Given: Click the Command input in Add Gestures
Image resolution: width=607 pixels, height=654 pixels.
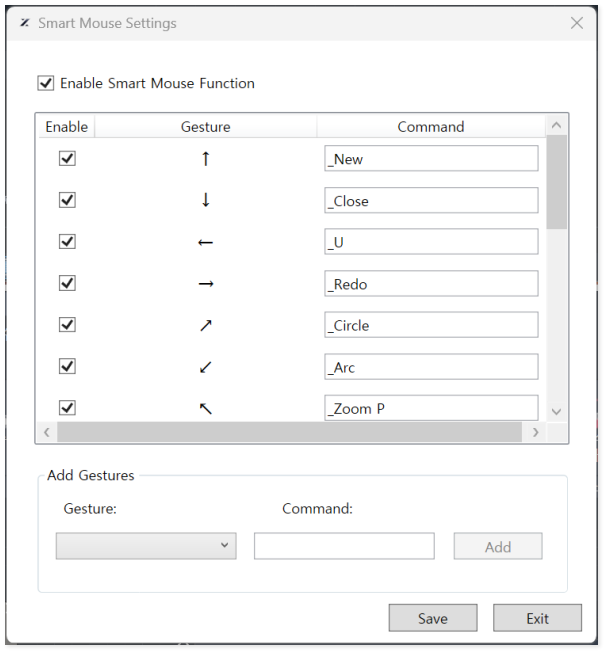Looking at the screenshot, I should [344, 546].
